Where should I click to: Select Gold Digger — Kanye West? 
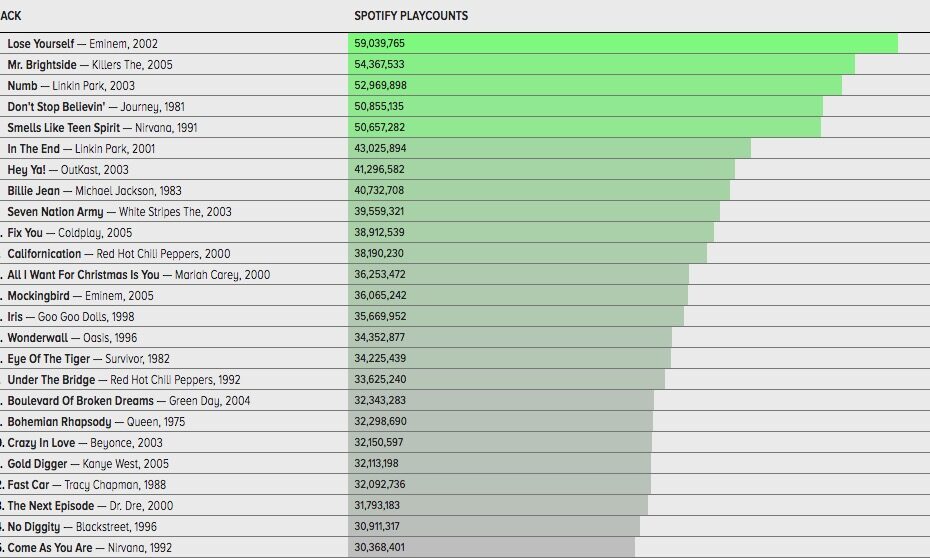coord(88,464)
